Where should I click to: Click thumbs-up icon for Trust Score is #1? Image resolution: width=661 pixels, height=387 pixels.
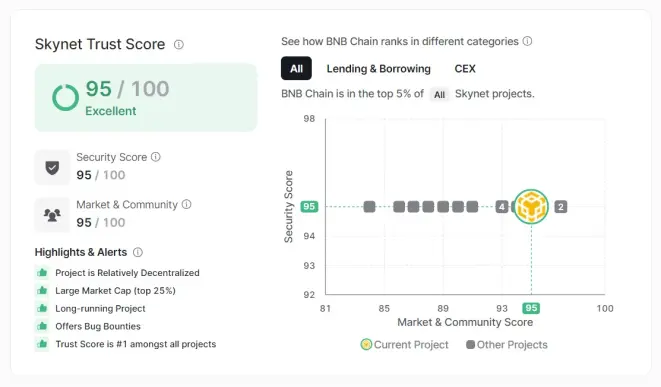[42, 344]
